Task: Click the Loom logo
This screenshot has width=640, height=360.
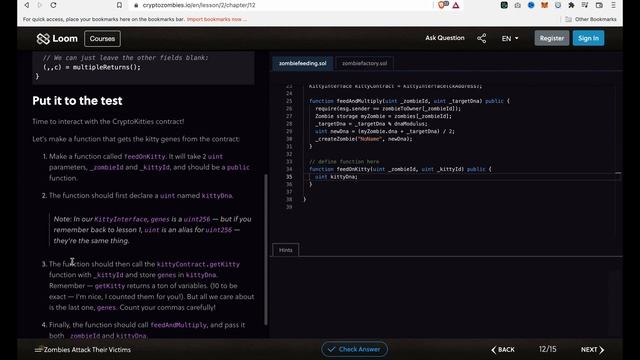Action: pyautogui.click(x=57, y=38)
